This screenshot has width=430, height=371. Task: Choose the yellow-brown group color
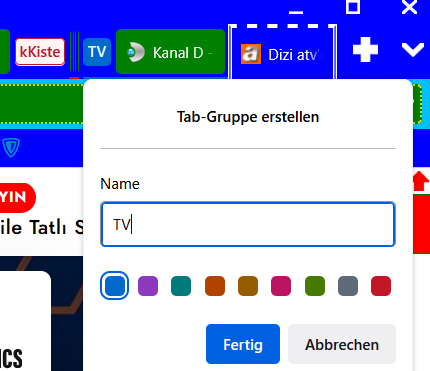(x=248, y=286)
